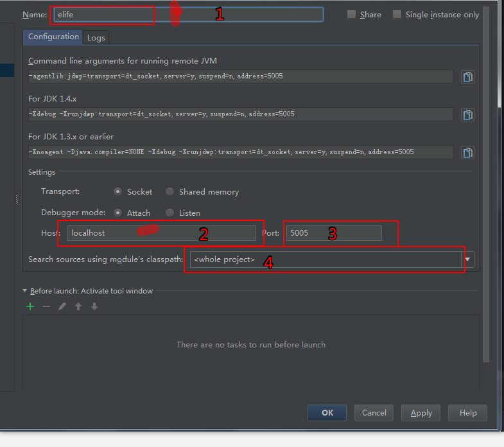Switch to the Configuration tab

point(53,37)
